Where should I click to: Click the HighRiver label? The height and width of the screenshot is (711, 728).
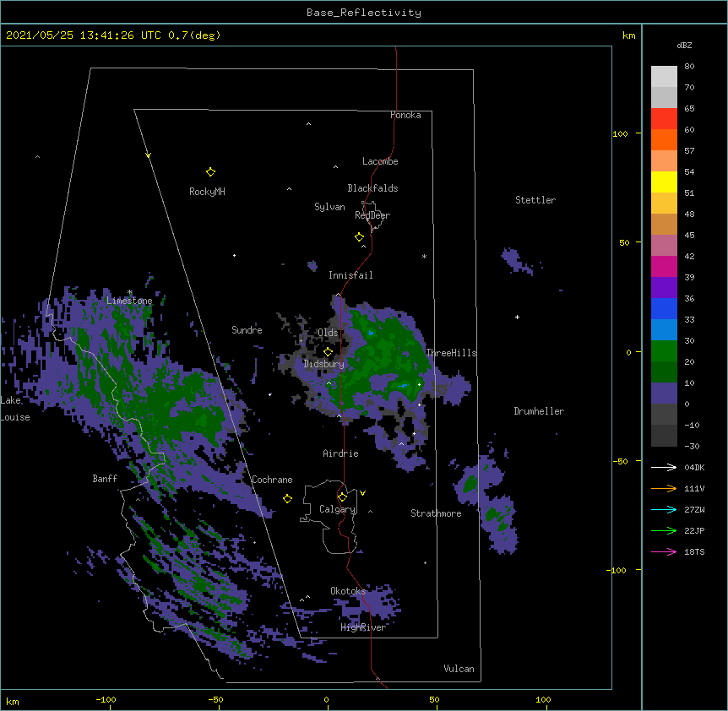point(363,627)
